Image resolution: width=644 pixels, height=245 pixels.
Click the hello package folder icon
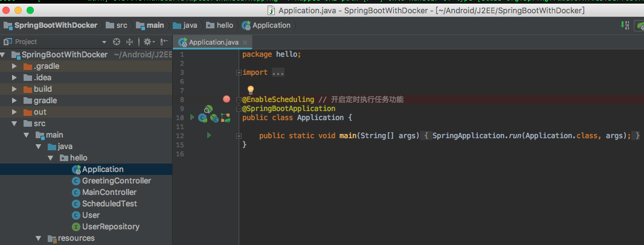click(x=64, y=158)
